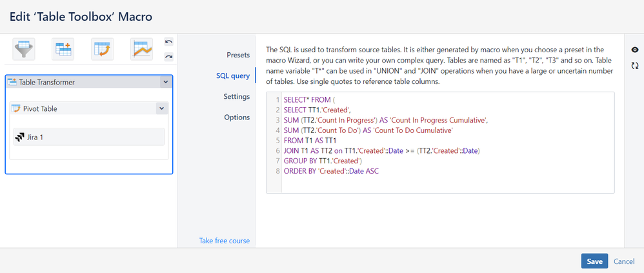Viewport: 644px width, 273px height.
Task: Open the Settings tab
Action: [236, 97]
